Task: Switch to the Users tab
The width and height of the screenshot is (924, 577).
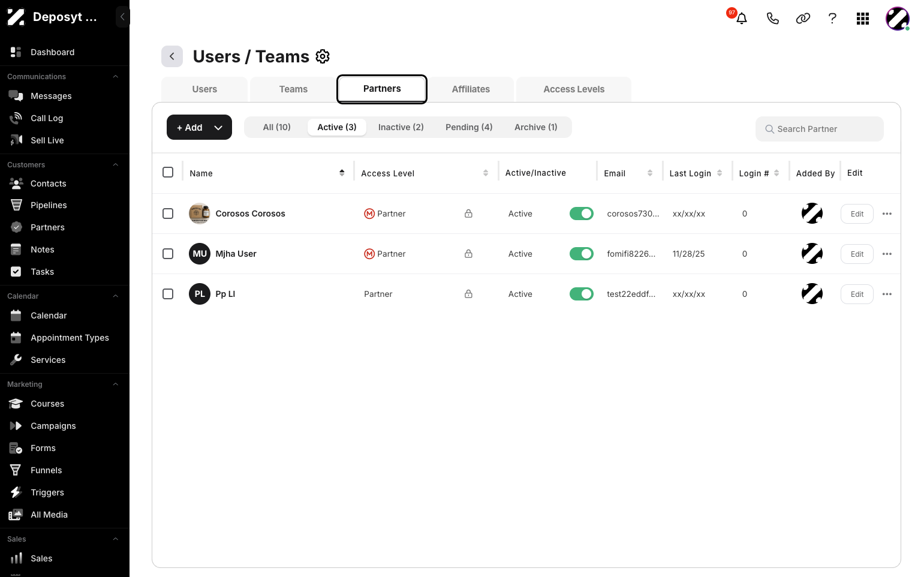Action: (x=204, y=89)
